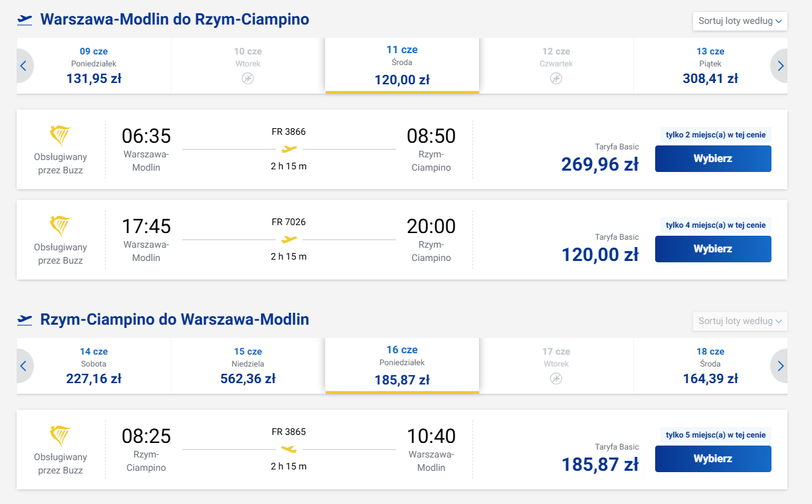Select the 09 cze Poniedziałek date tab

click(x=94, y=66)
